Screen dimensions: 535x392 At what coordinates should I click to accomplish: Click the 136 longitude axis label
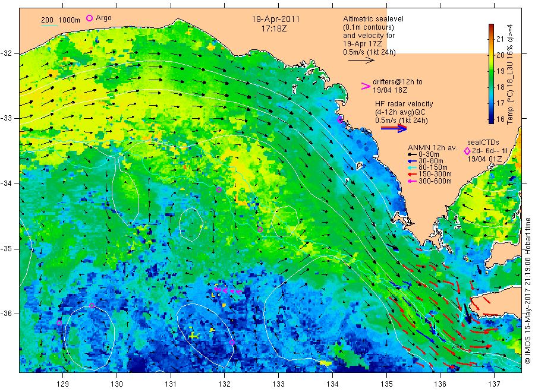(x=440, y=384)
